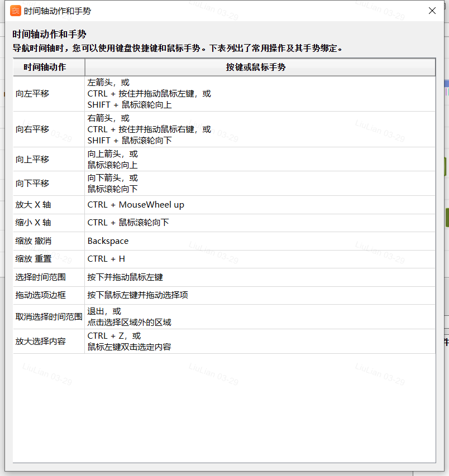
Task: Close the 时间轴动作和手势 dialog
Action: click(x=432, y=11)
